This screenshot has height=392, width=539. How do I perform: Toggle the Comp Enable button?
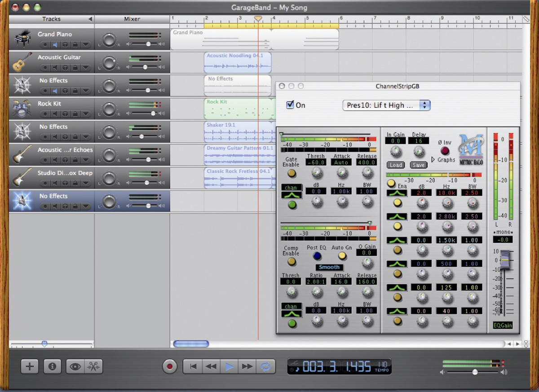point(291,261)
